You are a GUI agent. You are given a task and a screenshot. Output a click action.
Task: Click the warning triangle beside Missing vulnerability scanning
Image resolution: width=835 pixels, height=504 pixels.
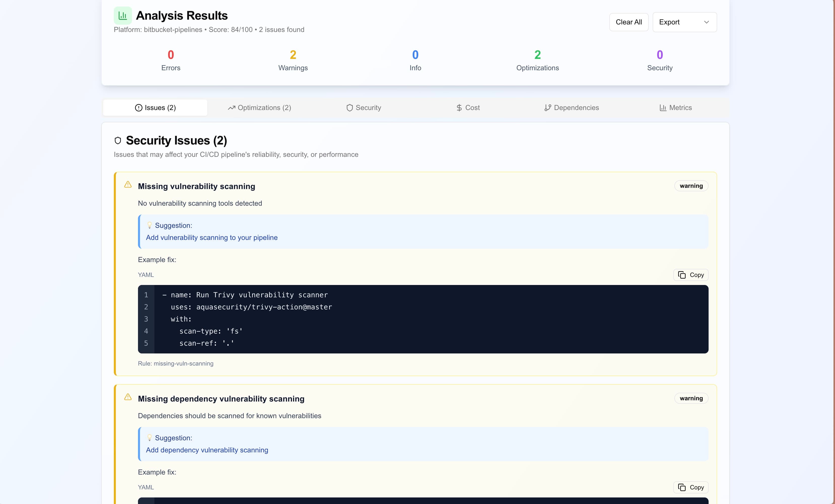coord(127,185)
